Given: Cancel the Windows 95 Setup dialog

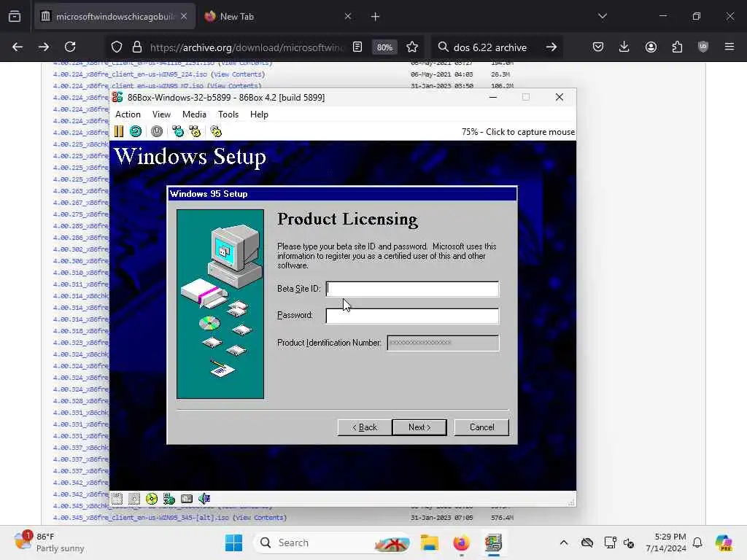Looking at the screenshot, I should point(481,427).
